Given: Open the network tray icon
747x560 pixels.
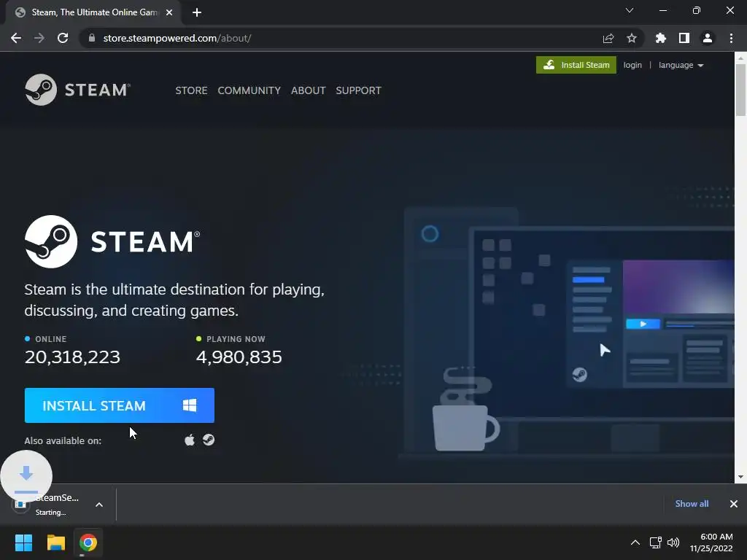Looking at the screenshot, I should (x=656, y=542).
